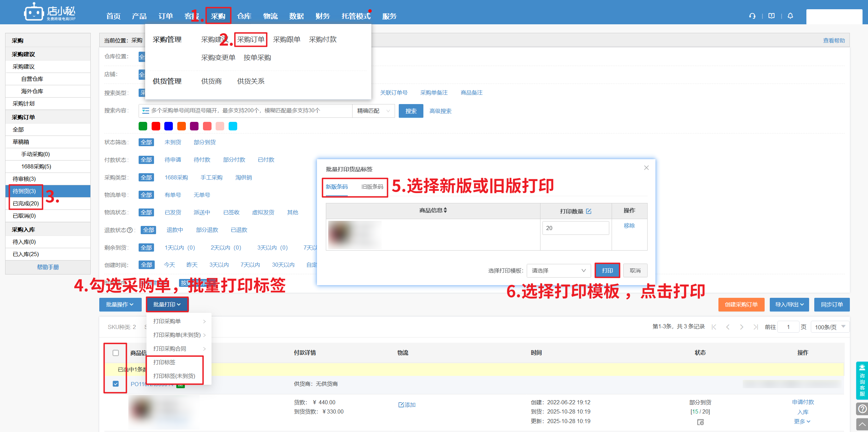
Task: Click the scroll-to-top arrow icon
Action: [862, 424]
